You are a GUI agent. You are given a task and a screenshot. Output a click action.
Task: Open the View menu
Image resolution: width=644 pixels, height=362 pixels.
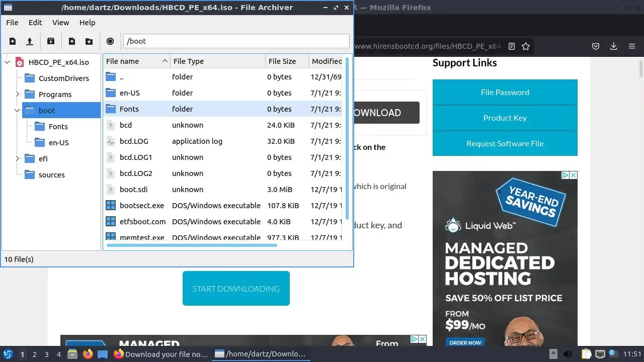coord(61,23)
